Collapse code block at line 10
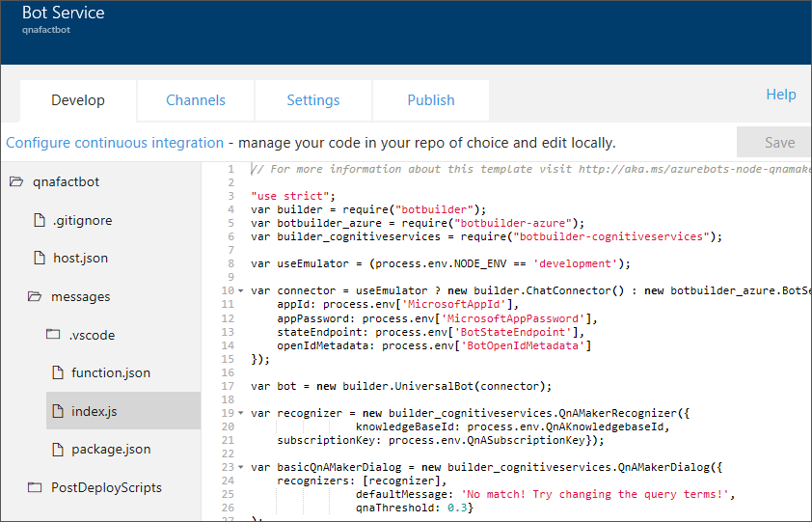 [241, 290]
